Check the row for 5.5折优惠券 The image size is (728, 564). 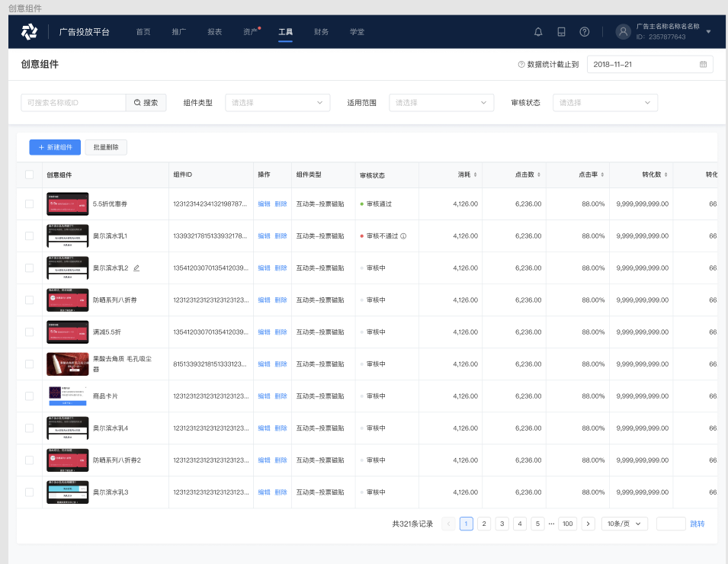29,203
